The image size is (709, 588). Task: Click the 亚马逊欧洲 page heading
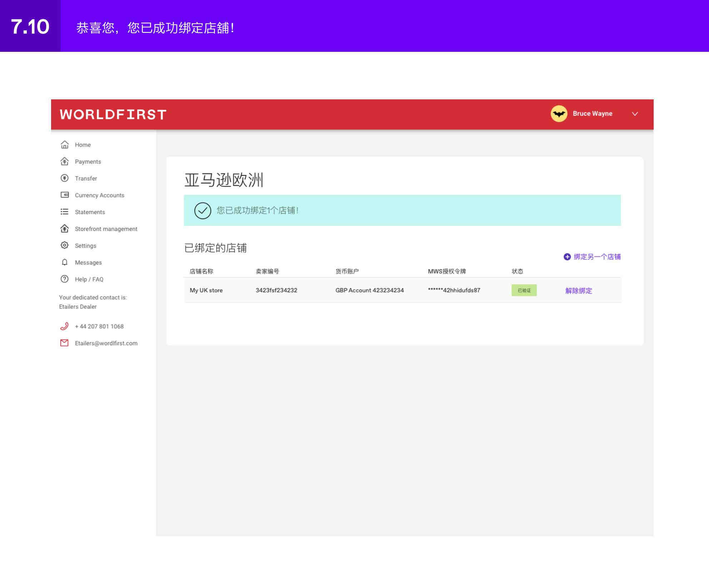[x=224, y=180]
